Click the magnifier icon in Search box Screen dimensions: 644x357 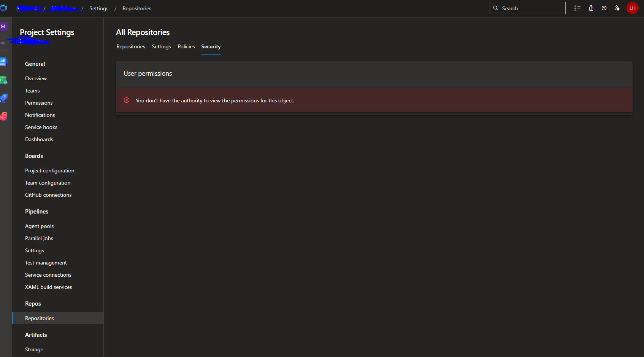pyautogui.click(x=496, y=8)
